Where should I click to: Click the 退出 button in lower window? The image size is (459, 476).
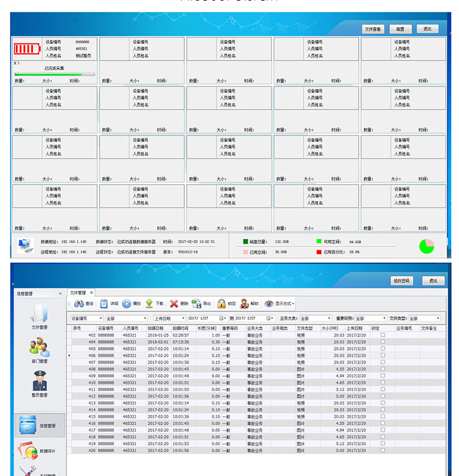tap(433, 281)
